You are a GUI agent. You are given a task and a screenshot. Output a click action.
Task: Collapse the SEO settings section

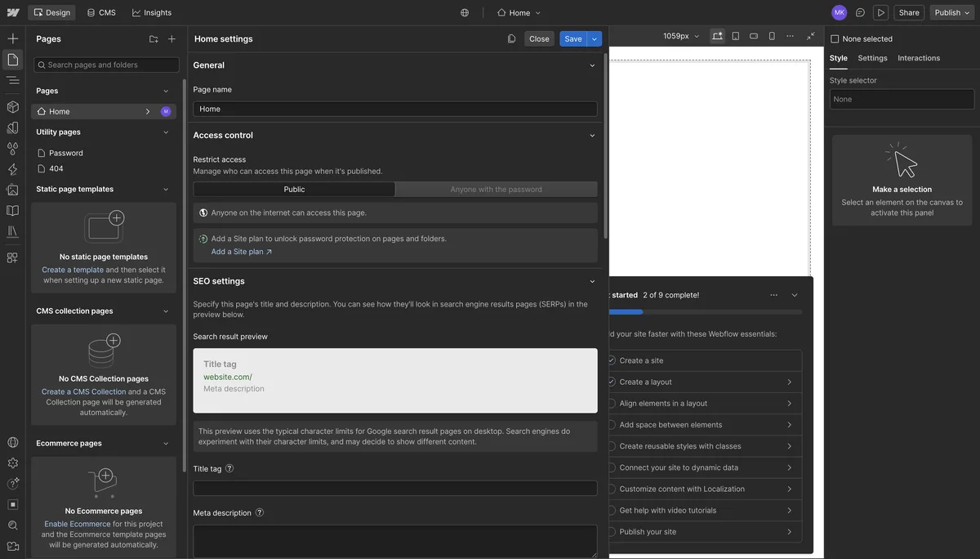coord(592,281)
